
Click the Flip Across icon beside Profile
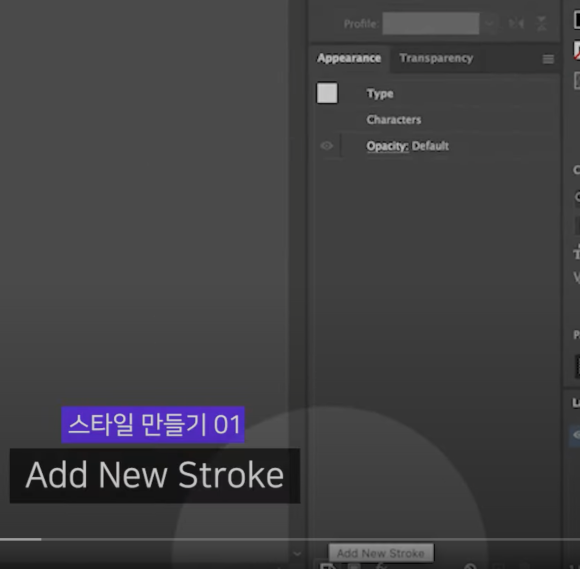click(x=542, y=24)
